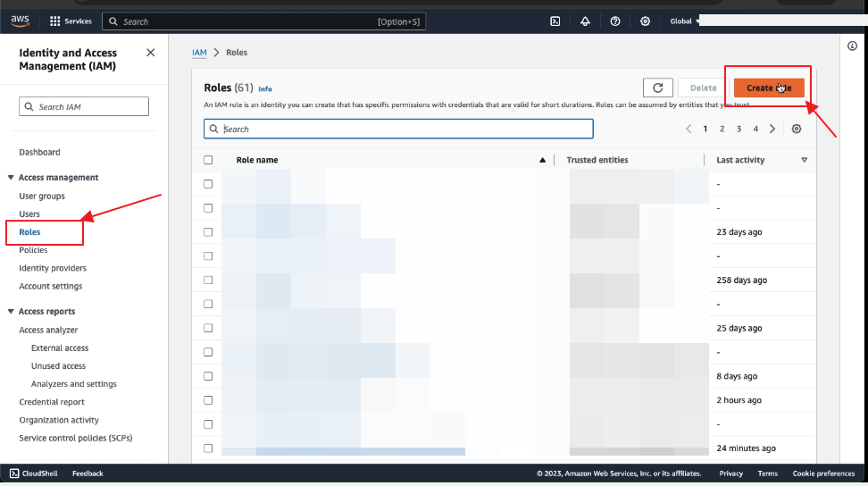Open Users in the sidebar
The width and height of the screenshot is (868, 486).
tap(29, 214)
